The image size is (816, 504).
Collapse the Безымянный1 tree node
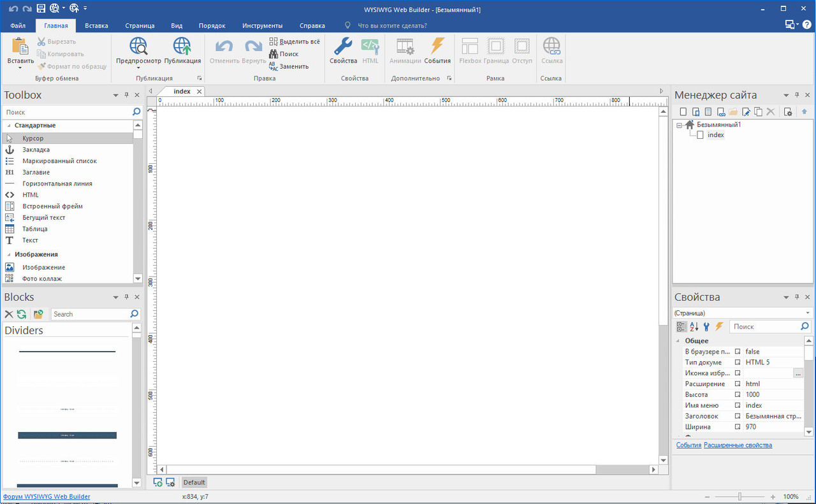(680, 125)
